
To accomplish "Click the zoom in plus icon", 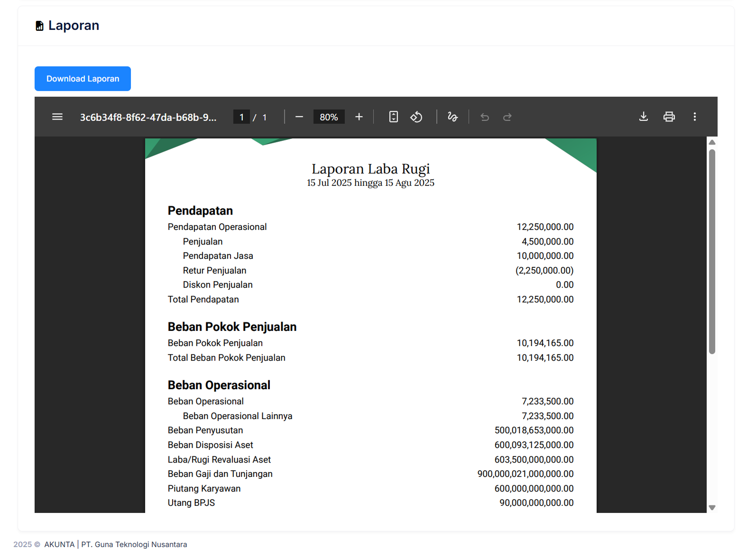I will pos(359,117).
